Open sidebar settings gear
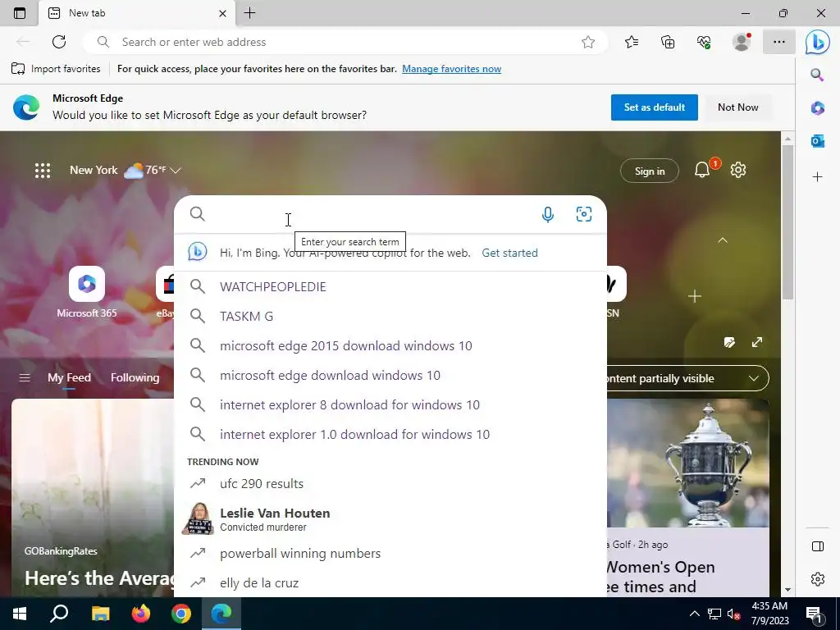Viewport: 840px width, 630px height. (x=818, y=579)
